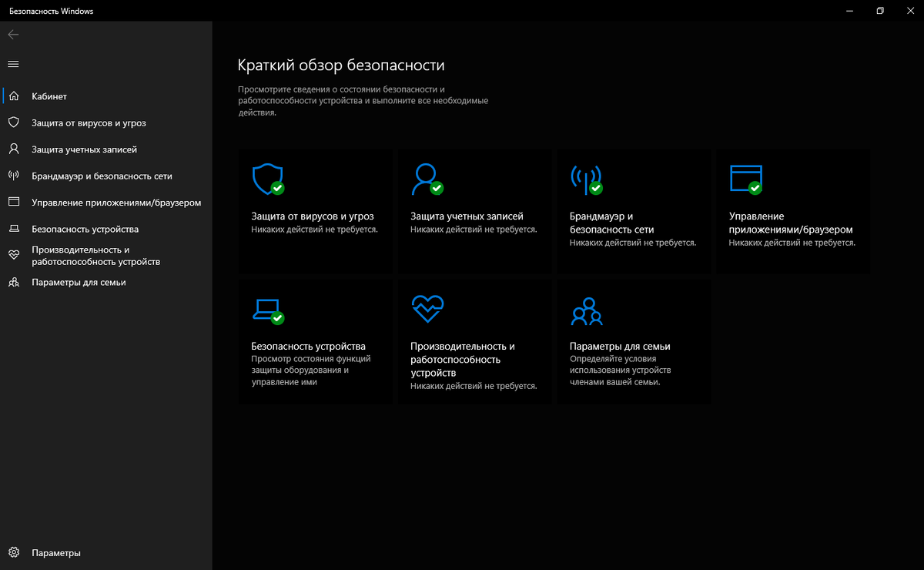Restore down the window

[879, 11]
